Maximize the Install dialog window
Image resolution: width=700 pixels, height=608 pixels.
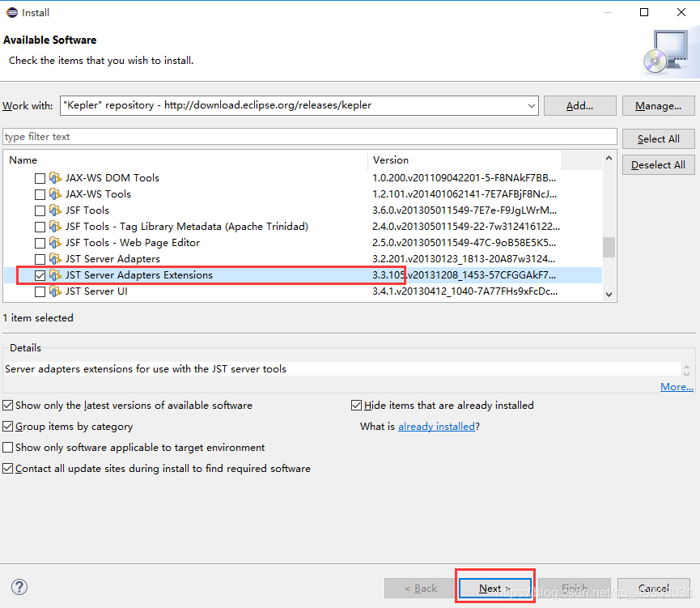(644, 12)
